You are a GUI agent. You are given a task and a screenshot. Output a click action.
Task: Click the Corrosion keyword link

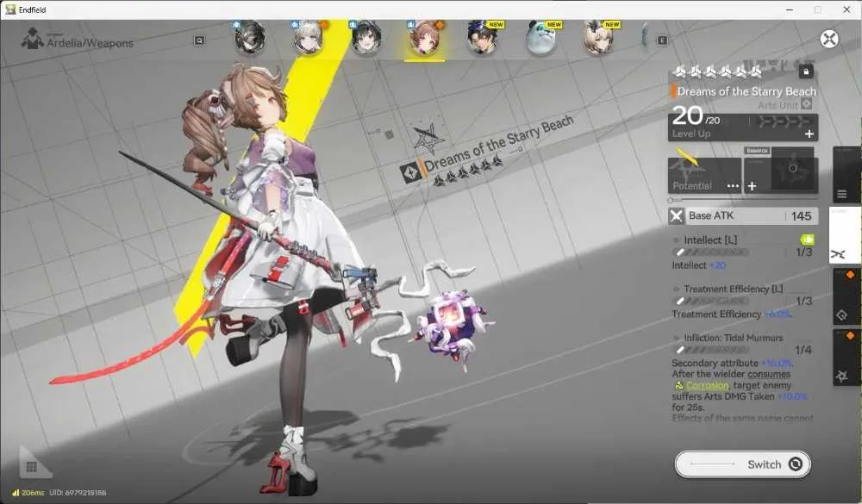[x=707, y=385]
